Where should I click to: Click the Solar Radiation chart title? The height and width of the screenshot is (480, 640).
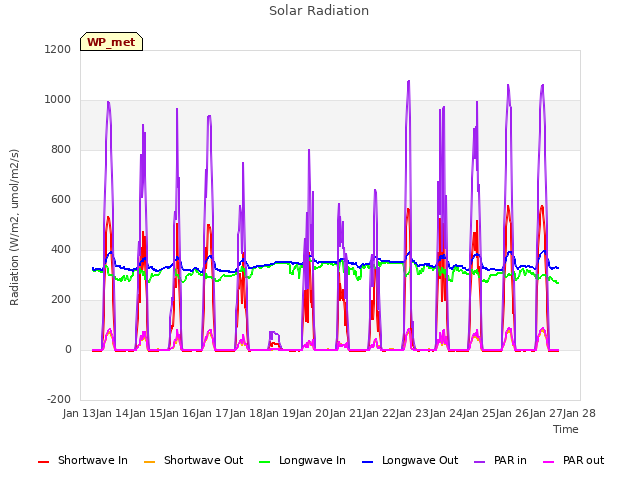point(319,11)
